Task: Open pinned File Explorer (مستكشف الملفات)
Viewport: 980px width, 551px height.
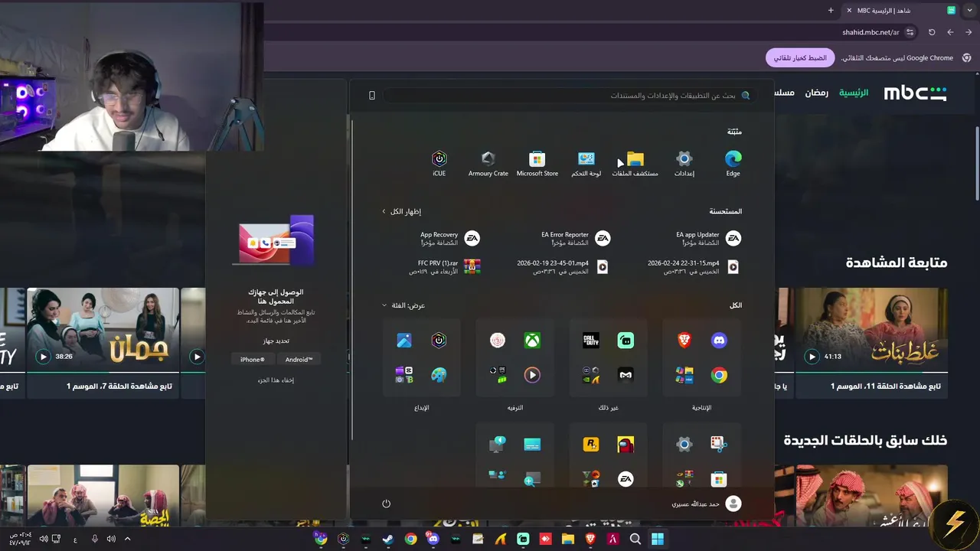Action: click(x=635, y=163)
